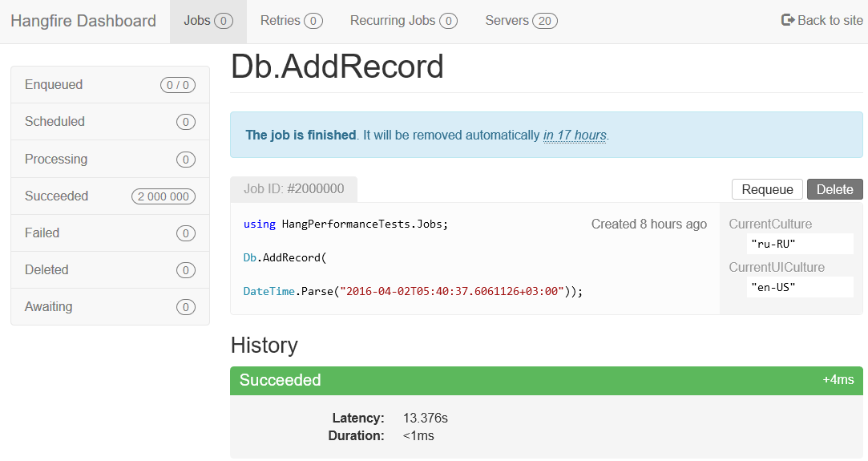View Failed jobs in sidebar
This screenshot has height=461, width=868.
42,233
